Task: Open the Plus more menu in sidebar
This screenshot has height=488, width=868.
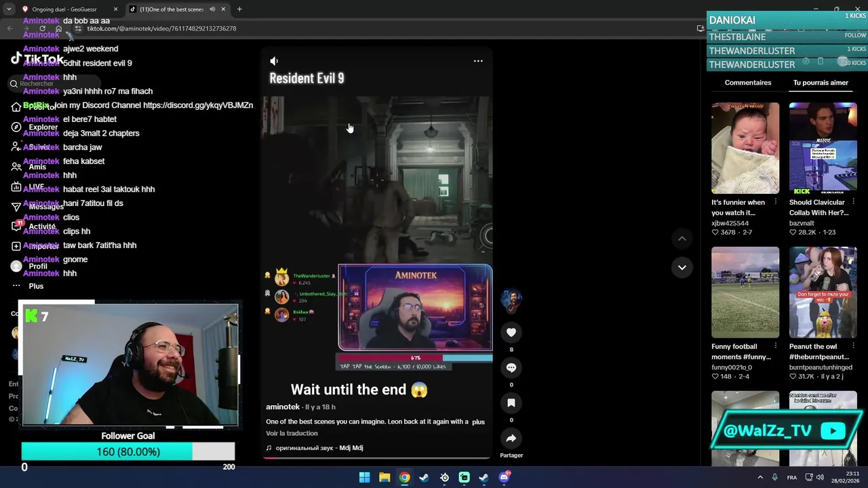Action: [28, 286]
